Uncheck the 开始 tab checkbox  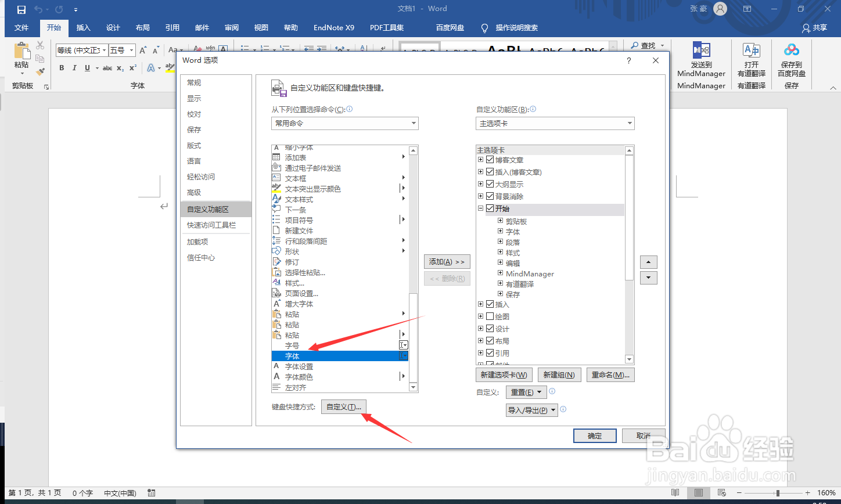(x=490, y=208)
